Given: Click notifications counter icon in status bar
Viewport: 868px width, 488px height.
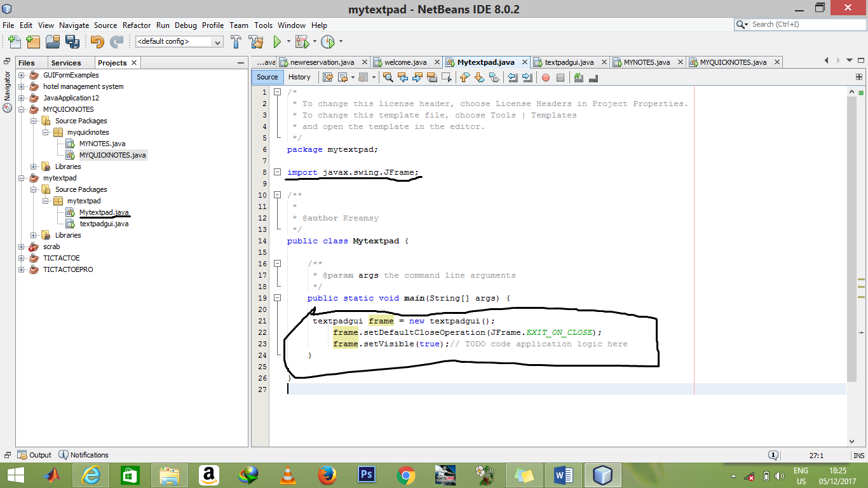Looking at the screenshot, I should 773,456.
